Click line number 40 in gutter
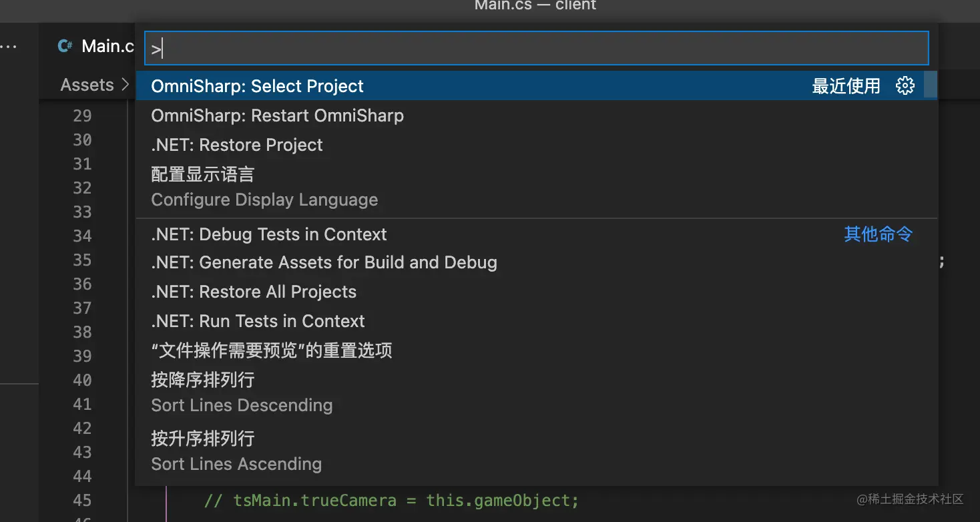Viewport: 980px width, 522px height. click(82, 380)
